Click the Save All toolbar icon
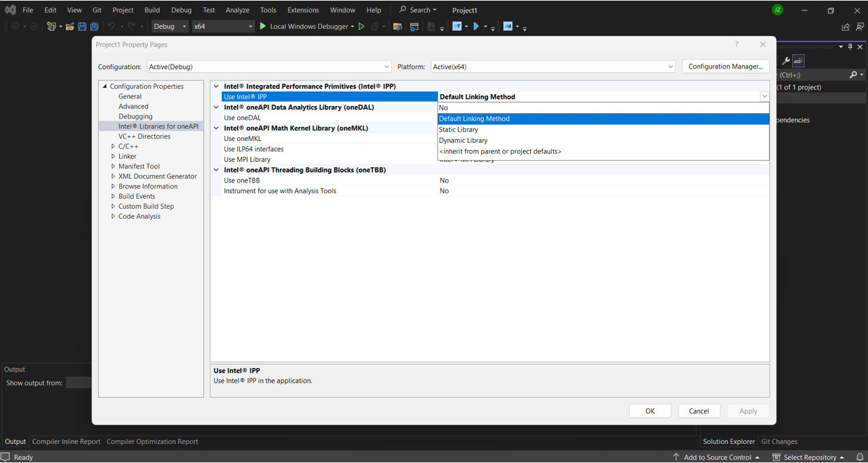Viewport: 868px width, 463px height. click(x=94, y=26)
